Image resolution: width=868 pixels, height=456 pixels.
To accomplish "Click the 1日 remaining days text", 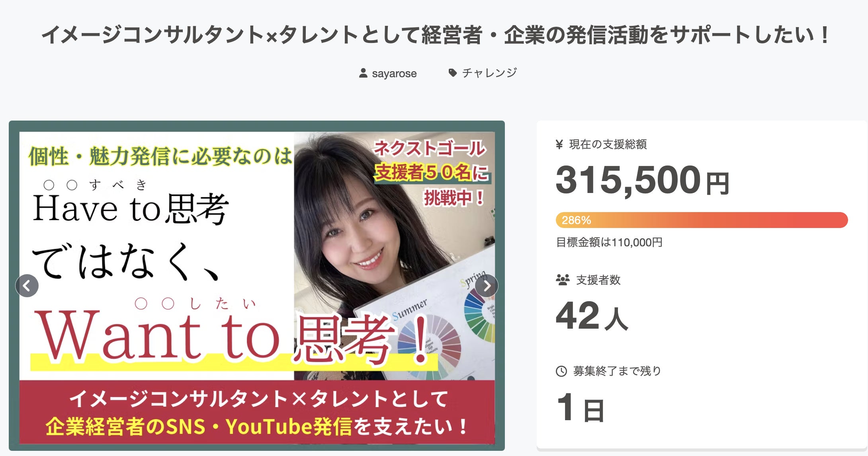I will (581, 407).
